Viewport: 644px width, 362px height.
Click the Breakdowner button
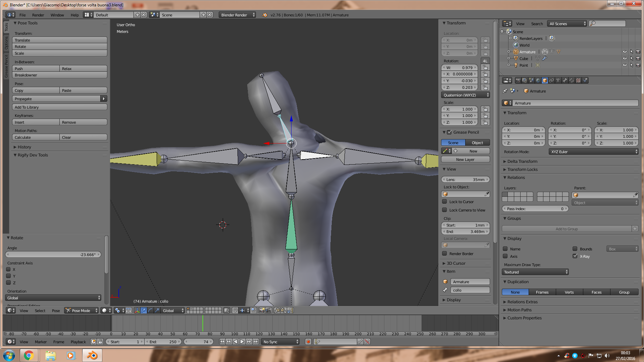[60, 75]
